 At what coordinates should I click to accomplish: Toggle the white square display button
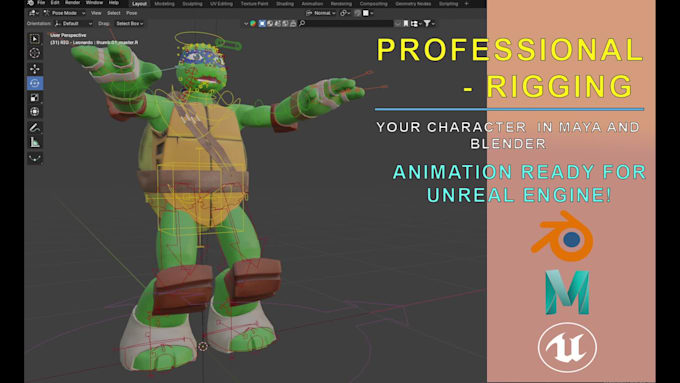click(366, 13)
